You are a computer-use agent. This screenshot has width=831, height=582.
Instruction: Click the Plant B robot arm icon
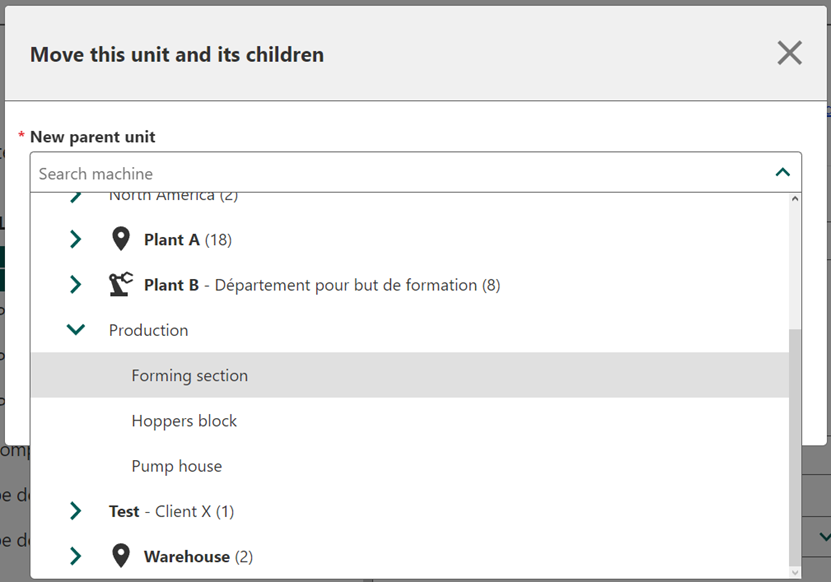[120, 285]
